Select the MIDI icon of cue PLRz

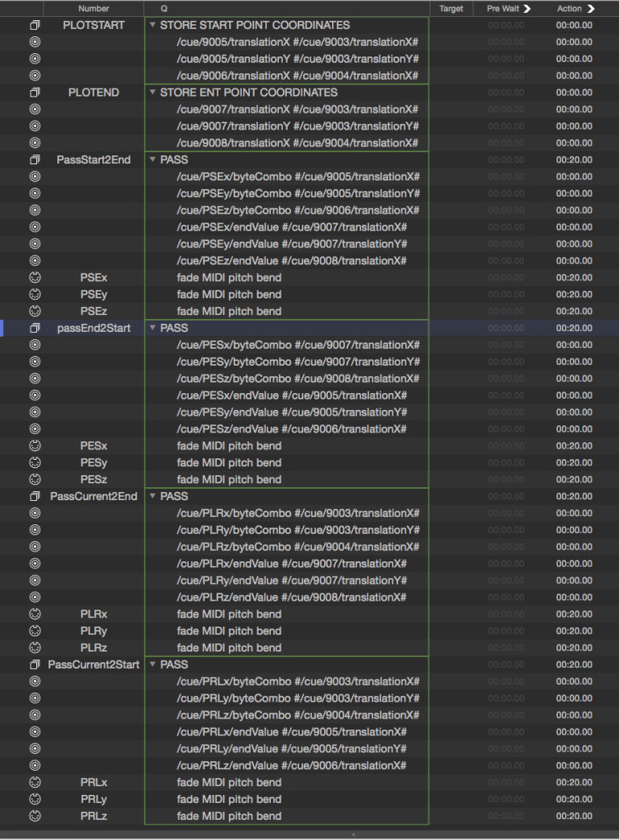[x=35, y=648]
